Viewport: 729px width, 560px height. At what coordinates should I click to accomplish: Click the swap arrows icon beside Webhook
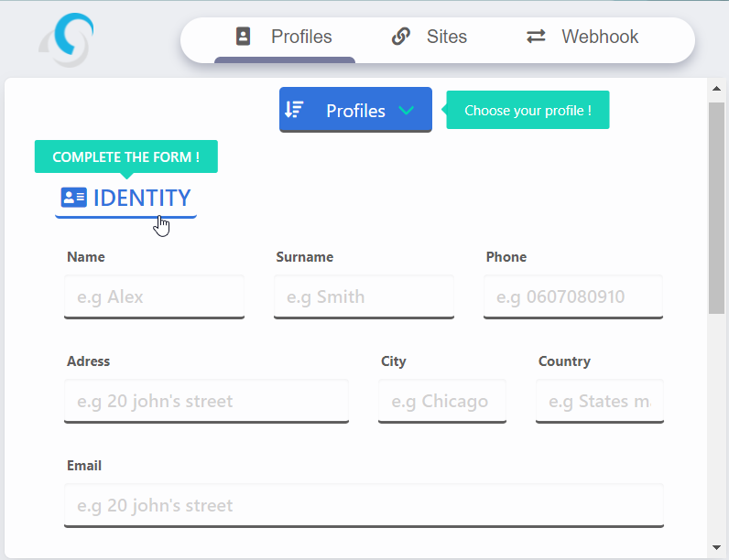(x=536, y=37)
